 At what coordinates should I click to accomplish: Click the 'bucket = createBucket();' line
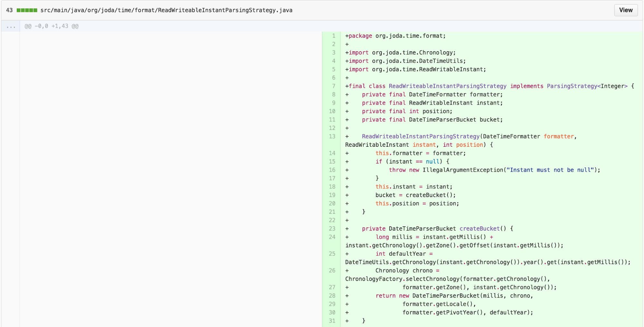click(x=415, y=195)
